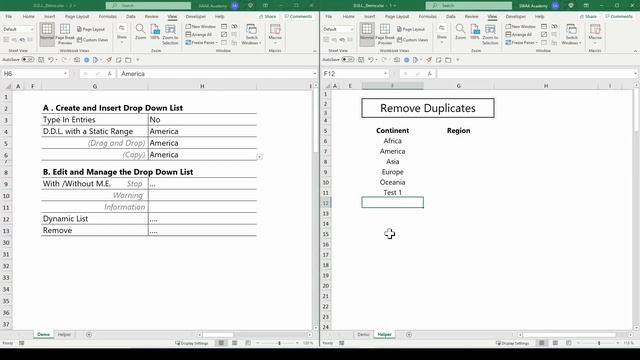640x360 pixels.
Task: Click the Search box in right window title bar
Action: (469, 6)
